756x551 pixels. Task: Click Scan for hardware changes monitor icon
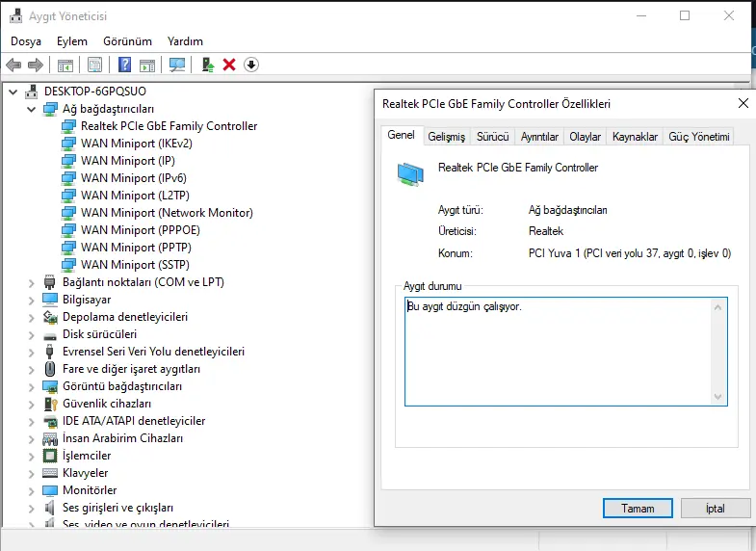click(x=177, y=65)
